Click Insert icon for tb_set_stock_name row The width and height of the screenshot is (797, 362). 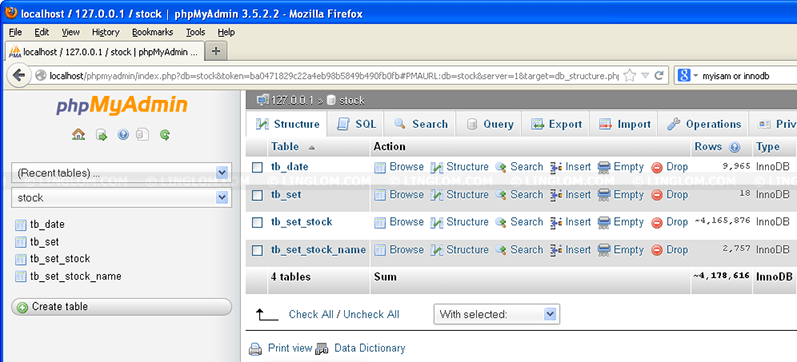click(x=556, y=250)
